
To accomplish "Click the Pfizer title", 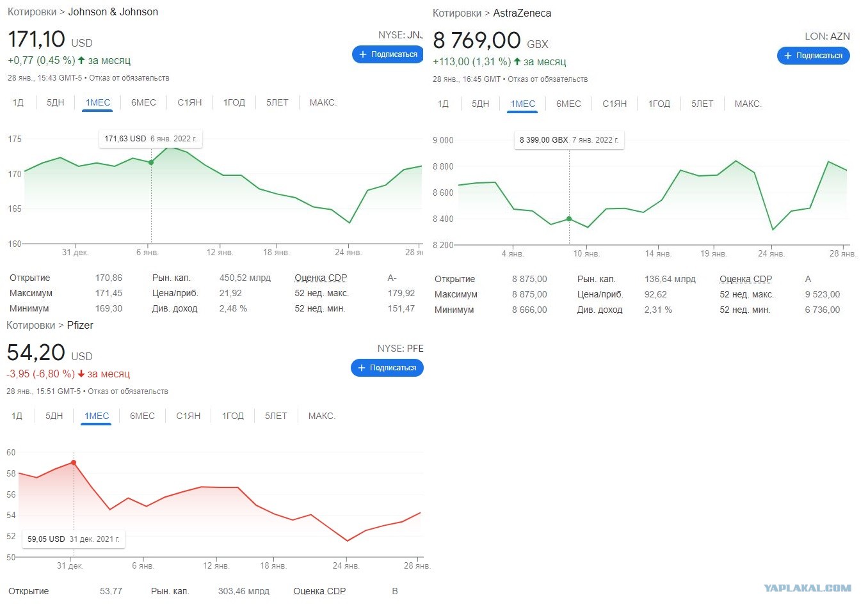I will (80, 325).
